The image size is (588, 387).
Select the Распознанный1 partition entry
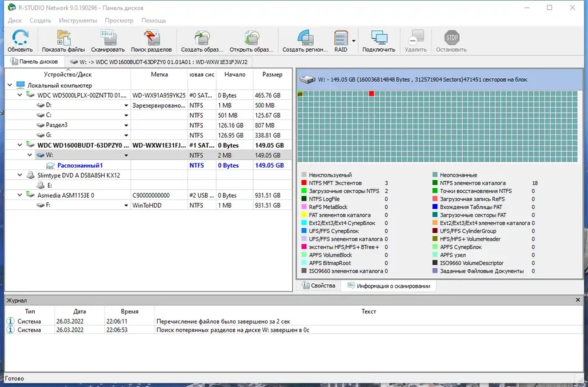(x=80, y=165)
